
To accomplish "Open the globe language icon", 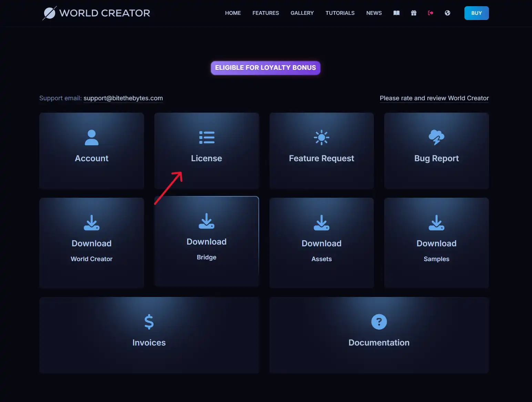I will (447, 13).
